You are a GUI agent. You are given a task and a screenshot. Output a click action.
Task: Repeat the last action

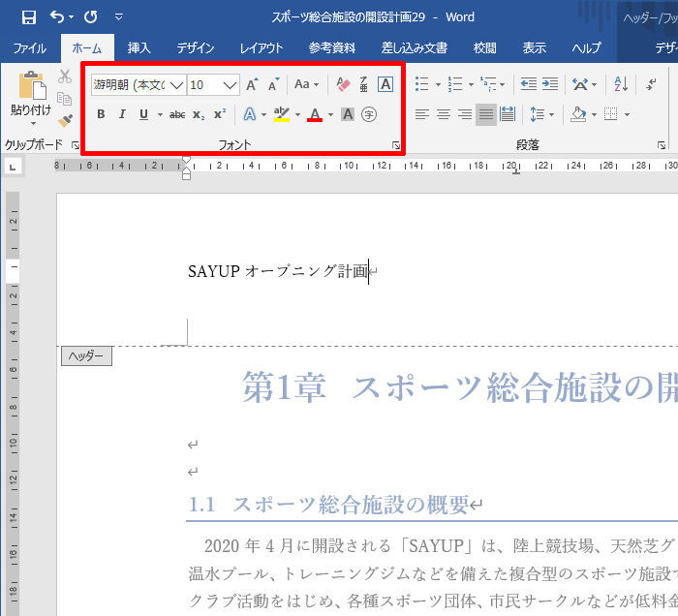pyautogui.click(x=91, y=17)
